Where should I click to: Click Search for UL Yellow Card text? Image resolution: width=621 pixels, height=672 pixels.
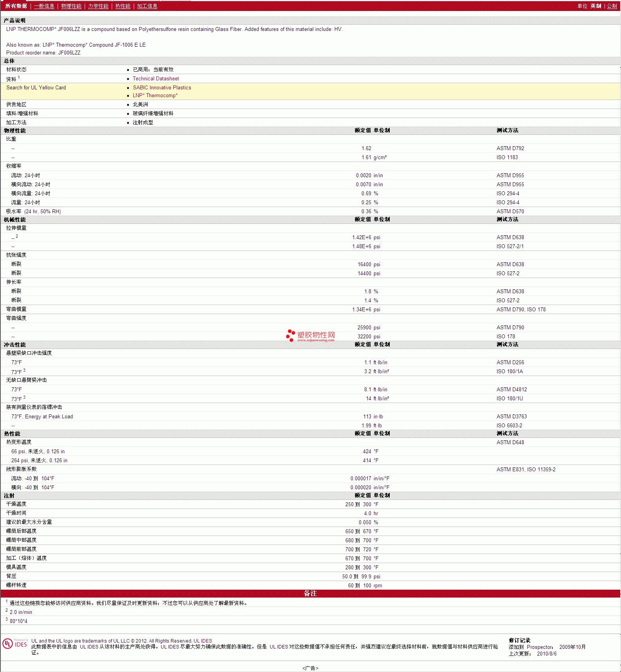coord(36,87)
